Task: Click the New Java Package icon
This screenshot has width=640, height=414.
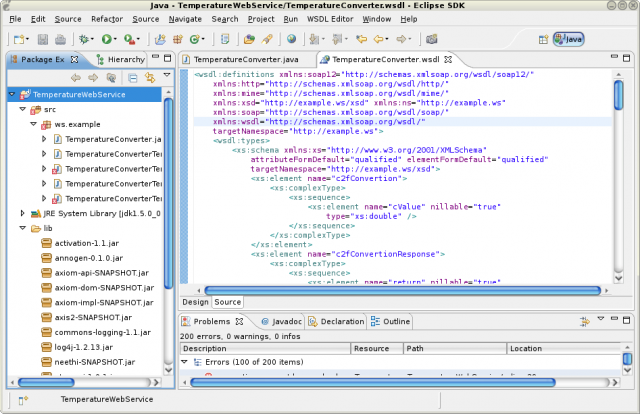Action: 178,39
